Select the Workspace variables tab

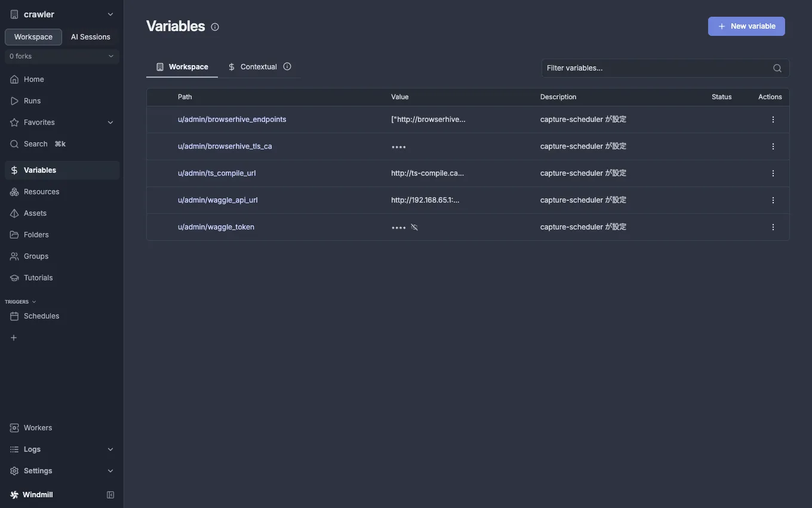[x=182, y=67]
